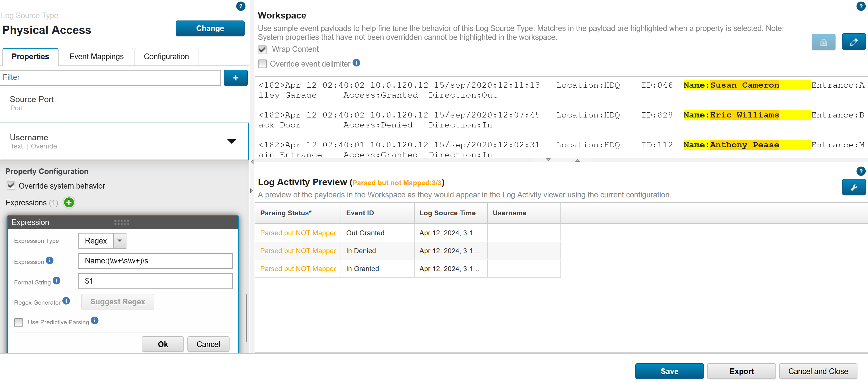Open Expression Type Regex dropdown
The width and height of the screenshot is (868, 386).
coord(119,241)
